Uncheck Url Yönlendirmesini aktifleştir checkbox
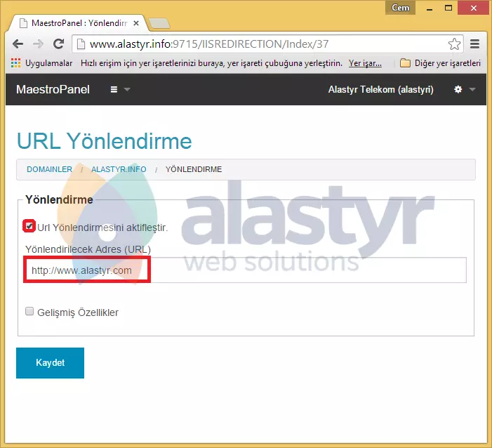This screenshot has height=448, width=492. 29,226
